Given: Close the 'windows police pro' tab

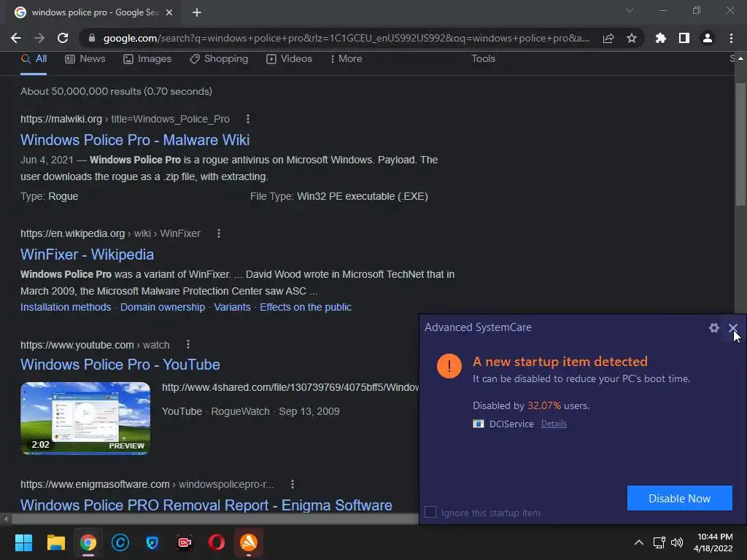Looking at the screenshot, I should [x=169, y=12].
